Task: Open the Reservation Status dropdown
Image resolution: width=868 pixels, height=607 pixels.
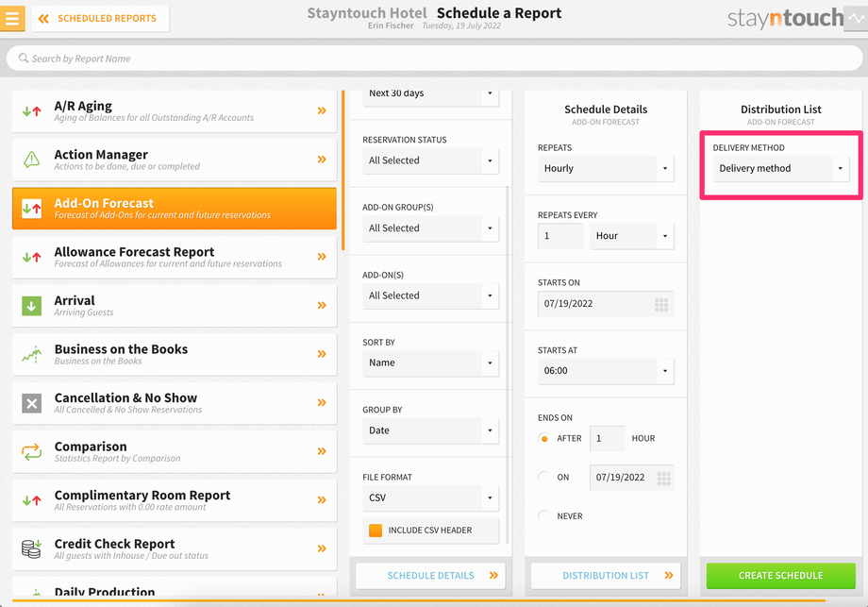Action: click(x=430, y=160)
